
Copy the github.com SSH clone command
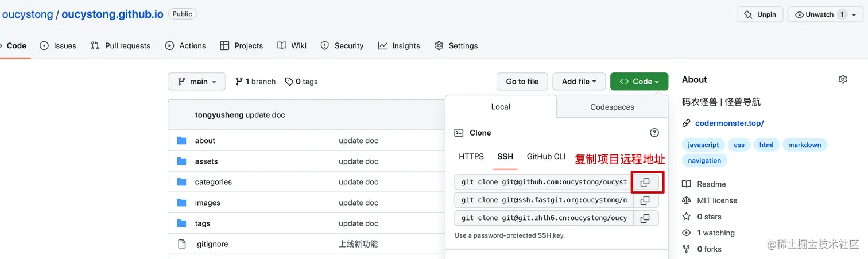645,182
